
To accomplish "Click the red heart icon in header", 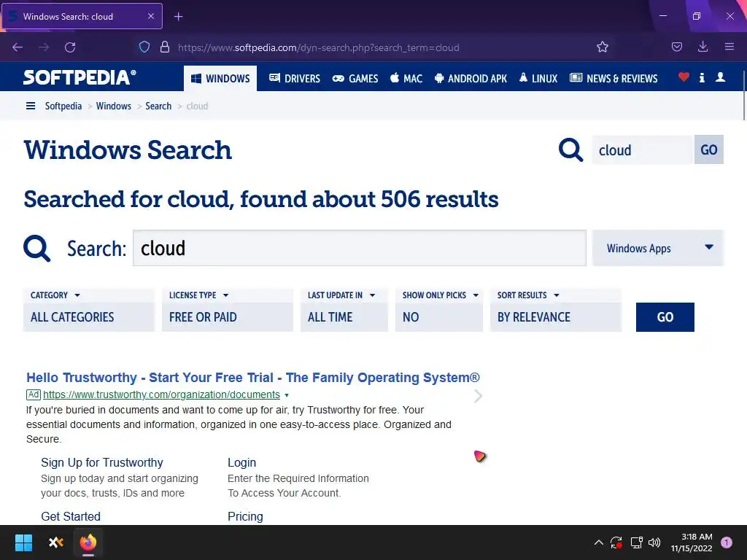I will [684, 77].
